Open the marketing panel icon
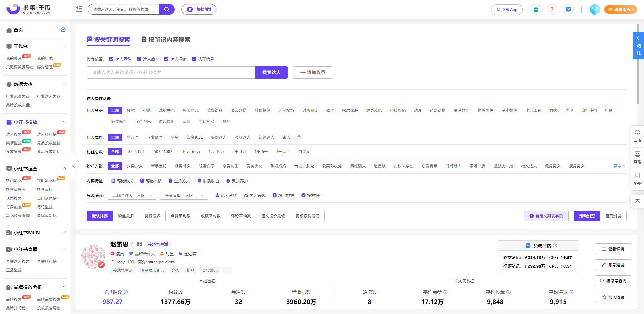Screen dimensions: 644x314 (x=637, y=154)
